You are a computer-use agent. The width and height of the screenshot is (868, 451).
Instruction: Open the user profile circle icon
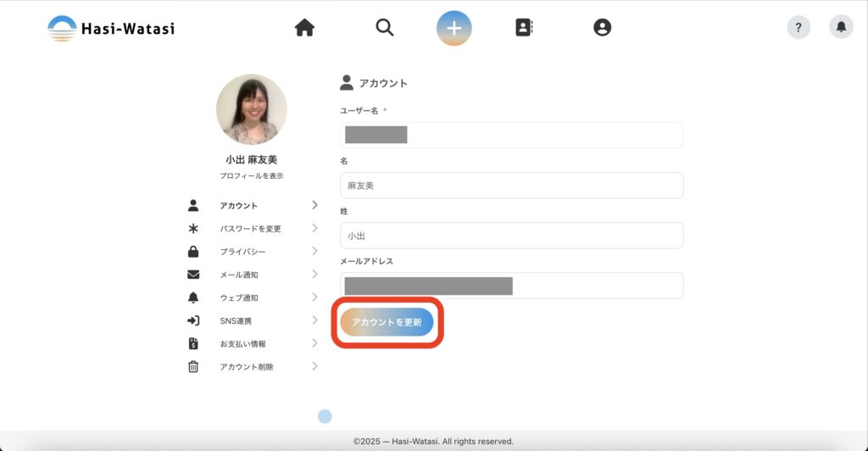click(x=603, y=27)
